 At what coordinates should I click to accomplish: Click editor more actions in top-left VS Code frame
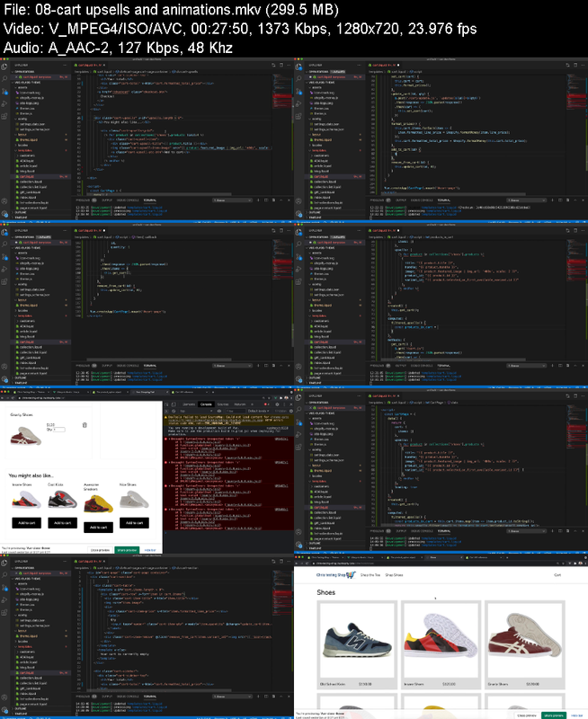[x=289, y=65]
